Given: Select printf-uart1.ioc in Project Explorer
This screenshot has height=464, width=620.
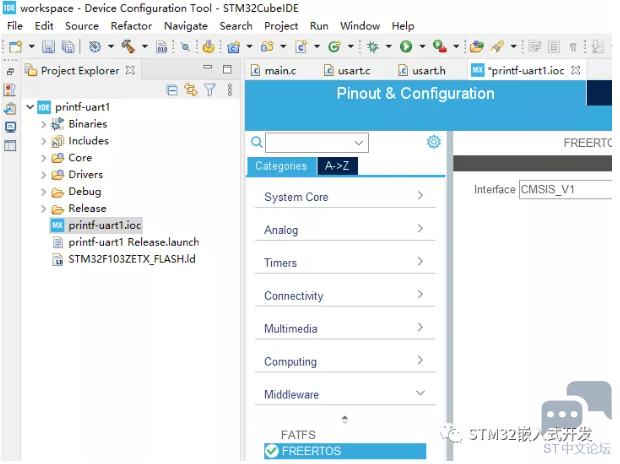Looking at the screenshot, I should [96, 225].
